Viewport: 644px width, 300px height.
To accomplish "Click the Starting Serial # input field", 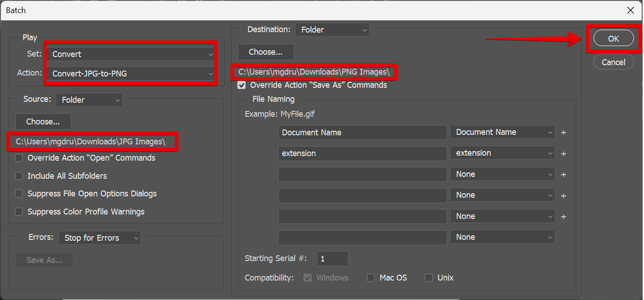I will click(x=332, y=259).
